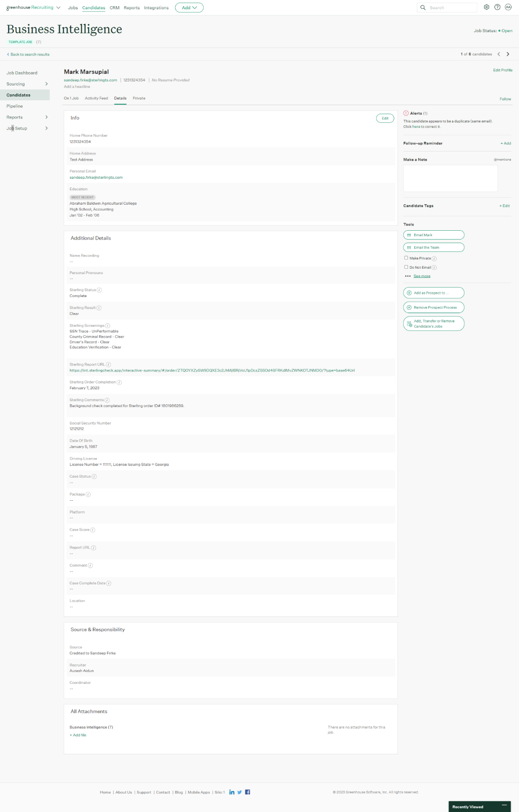The height and width of the screenshot is (812, 519).
Task: Go to next candidate arrow
Action: tap(508, 54)
